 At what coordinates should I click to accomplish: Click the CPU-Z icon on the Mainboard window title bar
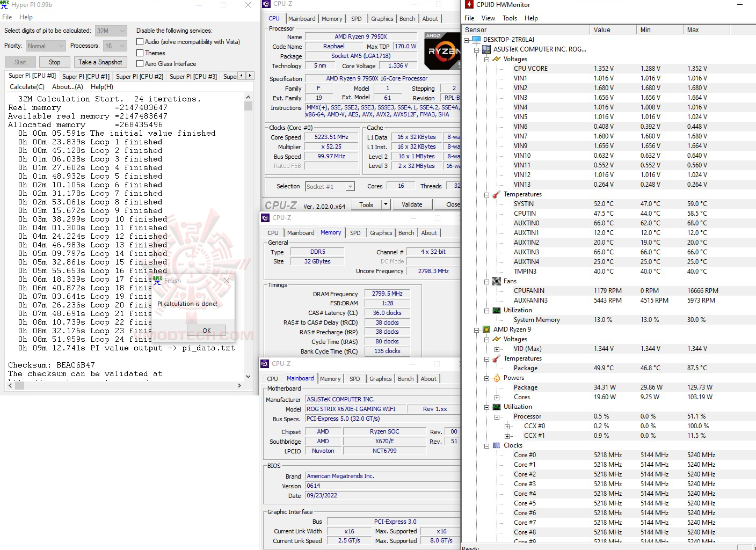pyautogui.click(x=265, y=364)
